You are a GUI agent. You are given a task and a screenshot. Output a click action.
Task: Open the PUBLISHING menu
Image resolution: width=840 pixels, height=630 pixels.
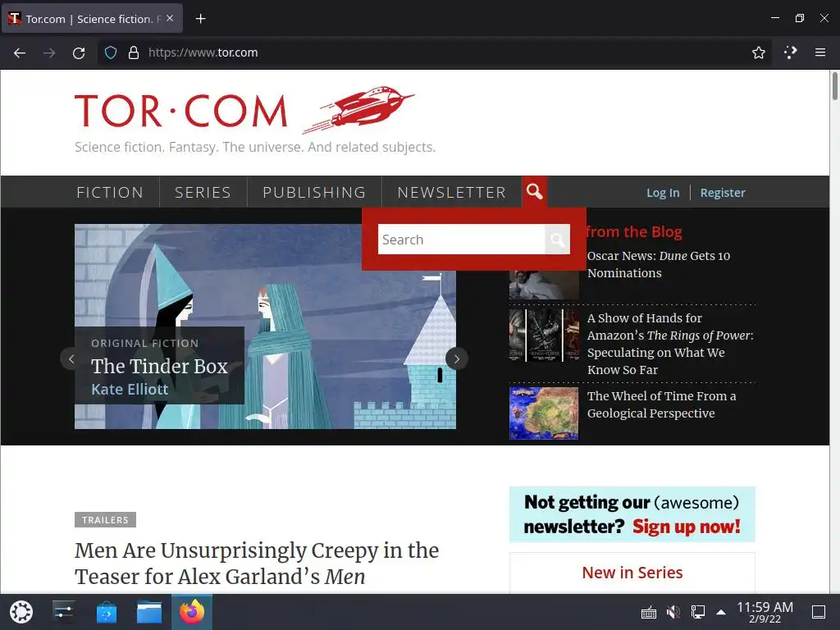314,192
